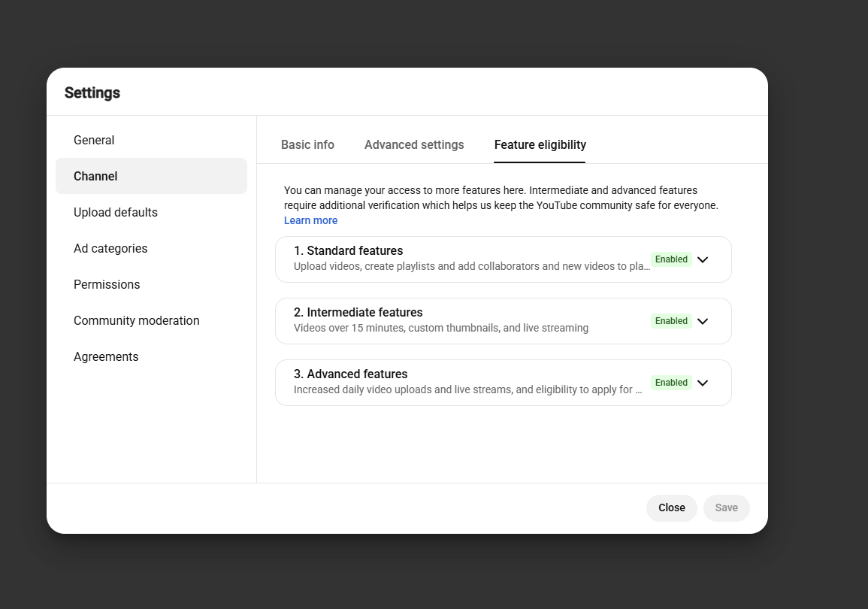Click the '3. Advanced features' heading
This screenshot has height=609, width=868.
[350, 374]
